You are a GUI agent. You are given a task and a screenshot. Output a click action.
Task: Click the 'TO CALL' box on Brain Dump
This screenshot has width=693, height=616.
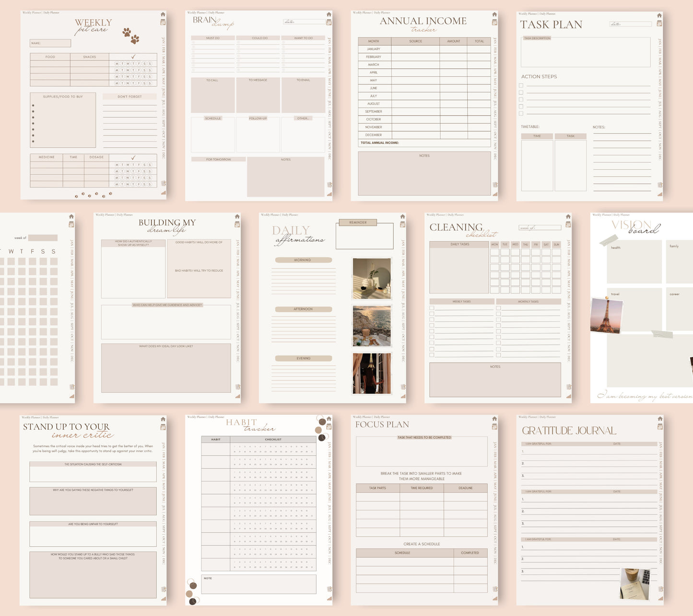coord(213,95)
